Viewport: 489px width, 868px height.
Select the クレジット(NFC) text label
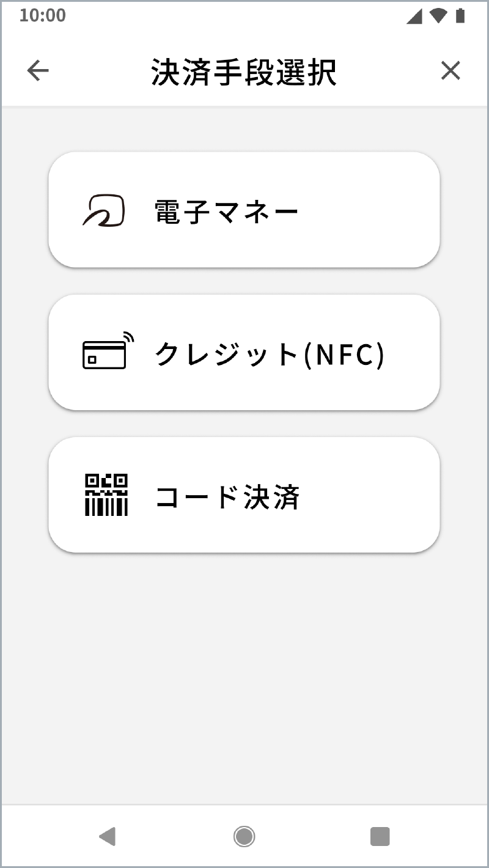coord(270,354)
